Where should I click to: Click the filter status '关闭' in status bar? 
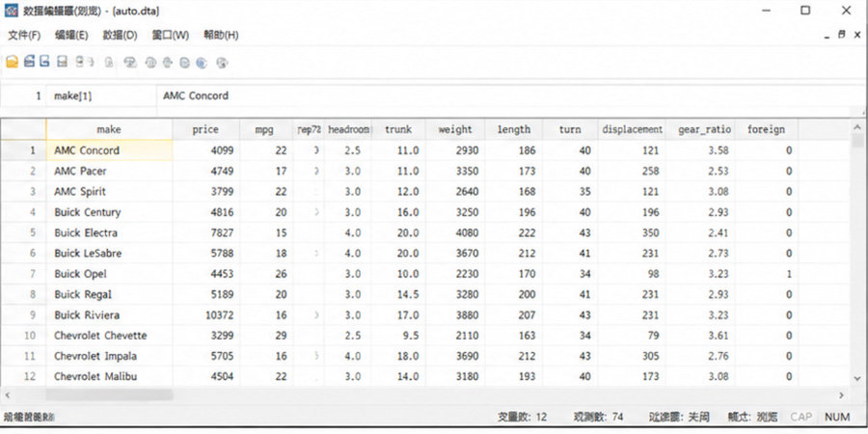pyautogui.click(x=698, y=417)
